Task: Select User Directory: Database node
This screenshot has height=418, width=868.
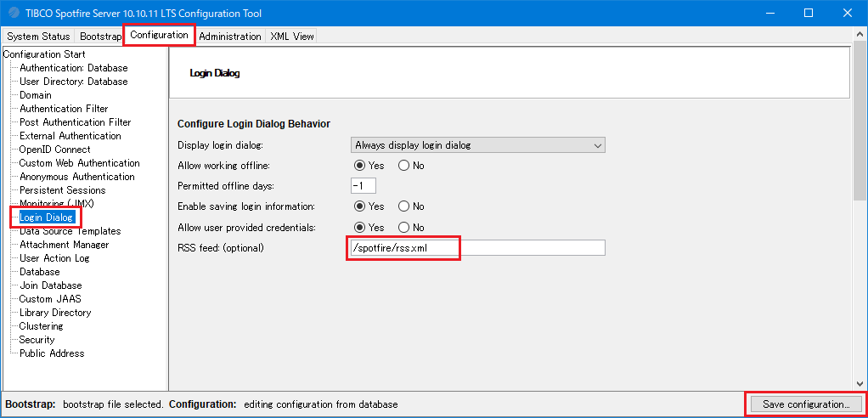Action: [74, 82]
